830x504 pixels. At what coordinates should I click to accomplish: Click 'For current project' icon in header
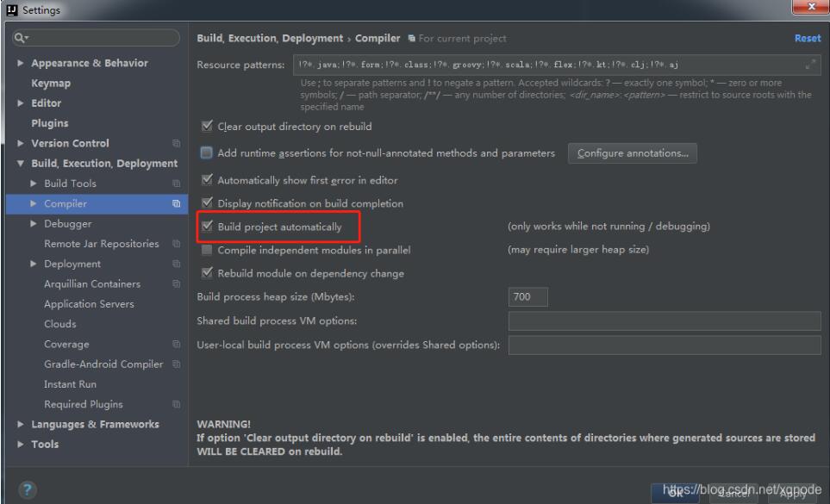coord(412,38)
